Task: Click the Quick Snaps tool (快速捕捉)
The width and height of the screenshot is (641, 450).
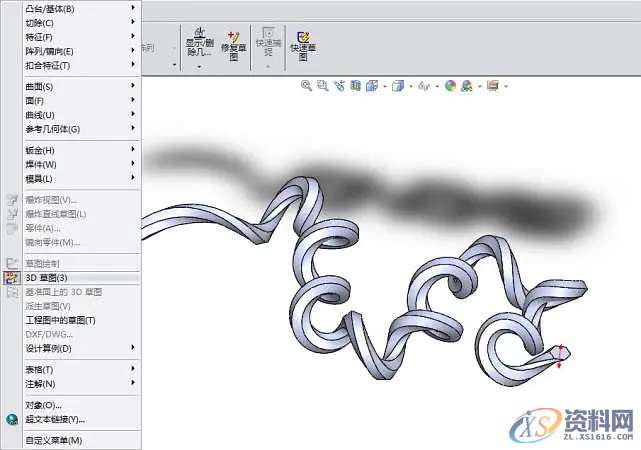Action: pos(268,41)
